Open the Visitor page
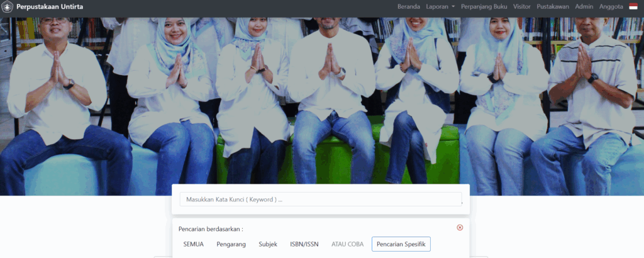The height and width of the screenshot is (258, 644). click(521, 6)
